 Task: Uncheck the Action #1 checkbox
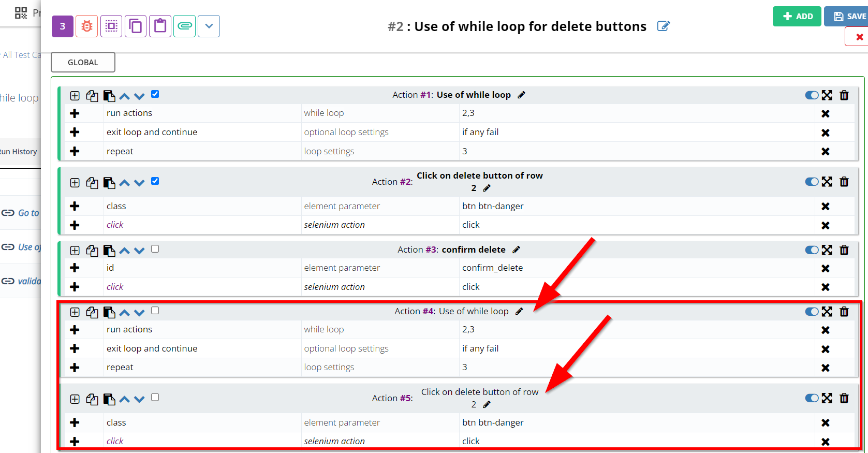[155, 94]
